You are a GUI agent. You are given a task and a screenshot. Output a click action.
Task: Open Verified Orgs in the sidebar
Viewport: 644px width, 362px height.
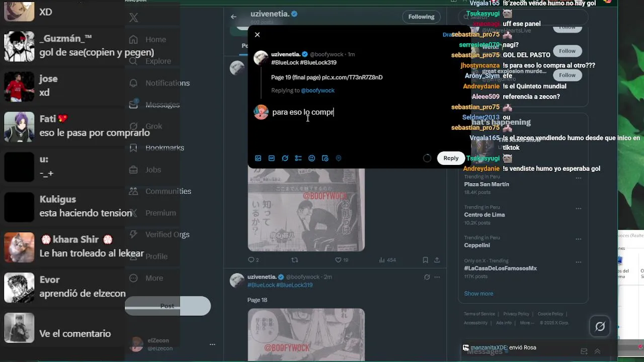point(159,234)
